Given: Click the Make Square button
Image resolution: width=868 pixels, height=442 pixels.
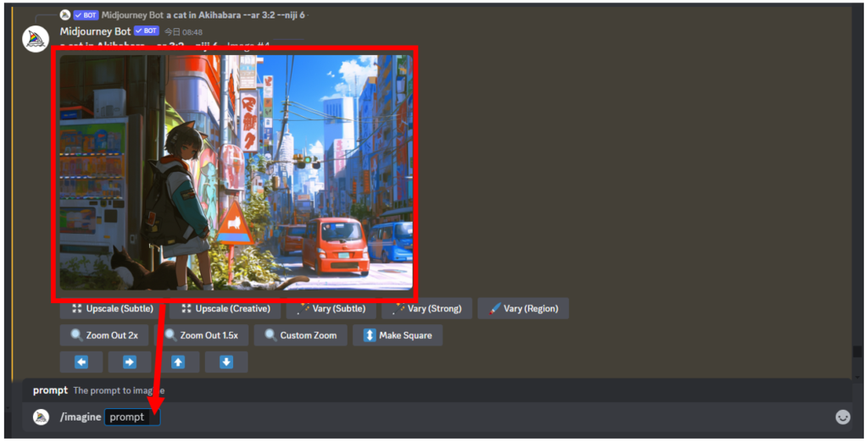Looking at the screenshot, I should click(397, 335).
